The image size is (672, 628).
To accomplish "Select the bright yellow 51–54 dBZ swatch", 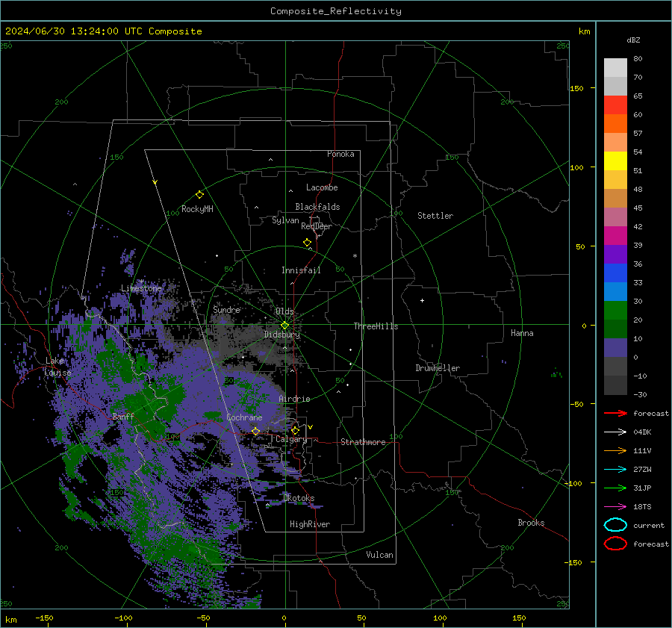I will click(615, 161).
